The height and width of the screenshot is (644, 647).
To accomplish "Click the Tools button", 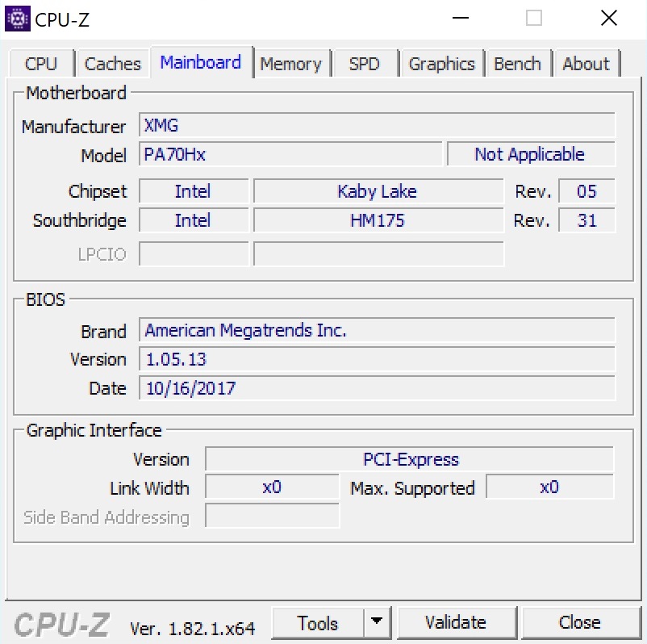I will coord(318,623).
